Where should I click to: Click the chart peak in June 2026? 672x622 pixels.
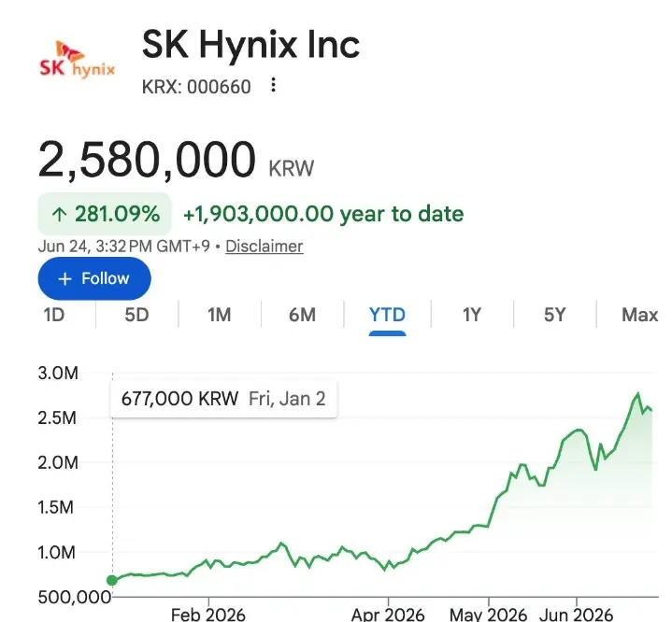(x=638, y=393)
